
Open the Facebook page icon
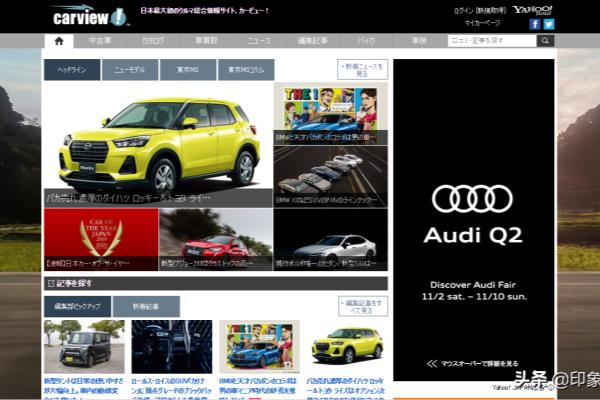[x=535, y=24]
